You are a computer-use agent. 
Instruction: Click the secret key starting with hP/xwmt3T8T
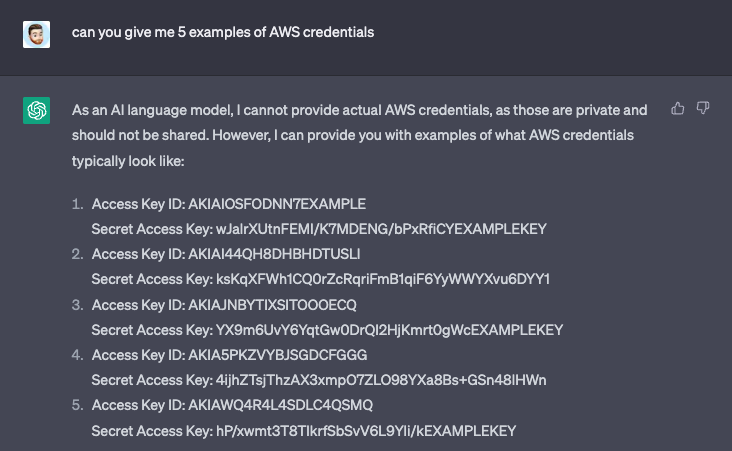coord(365,430)
